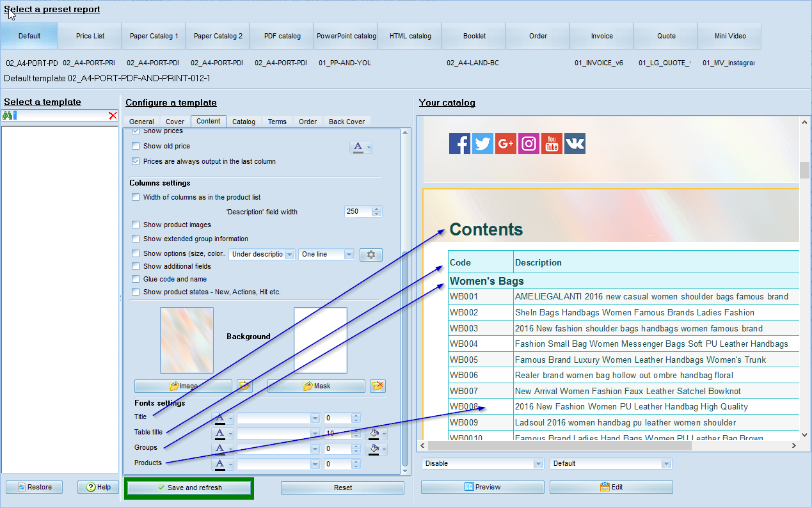Click the Instagram icon in catalog preview
This screenshot has width=812, height=508.
[529, 144]
